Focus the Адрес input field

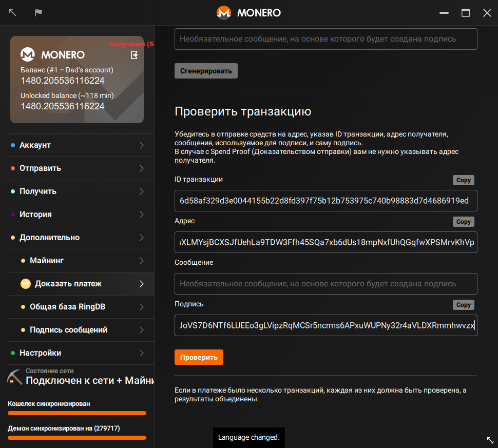click(326, 242)
